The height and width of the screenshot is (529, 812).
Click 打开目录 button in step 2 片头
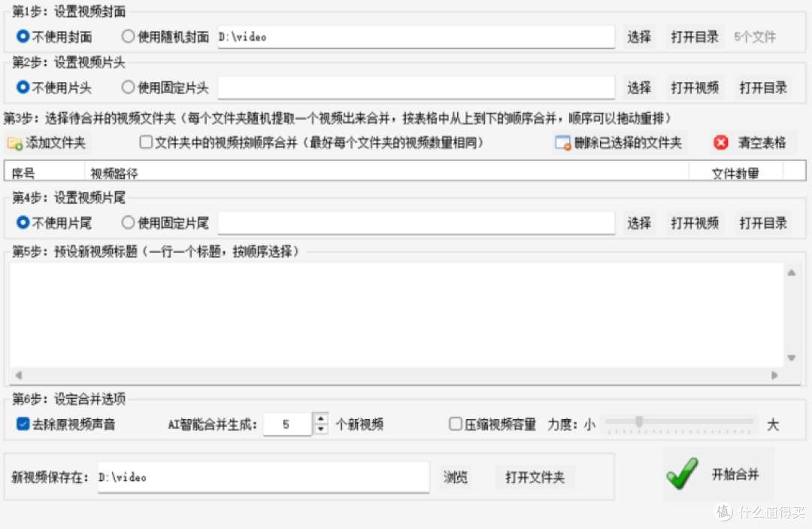763,87
